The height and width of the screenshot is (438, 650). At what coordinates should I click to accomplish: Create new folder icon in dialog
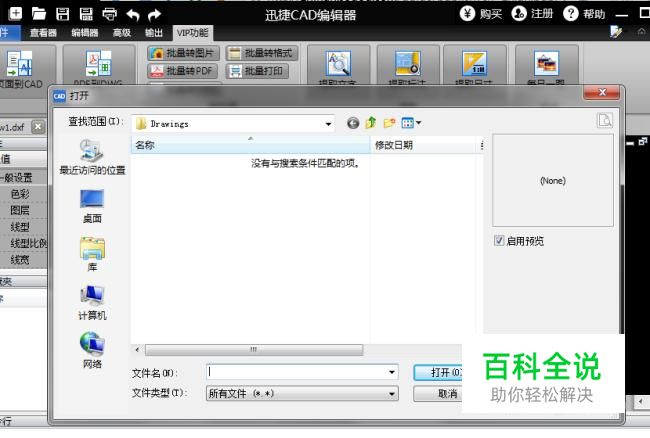coord(389,123)
